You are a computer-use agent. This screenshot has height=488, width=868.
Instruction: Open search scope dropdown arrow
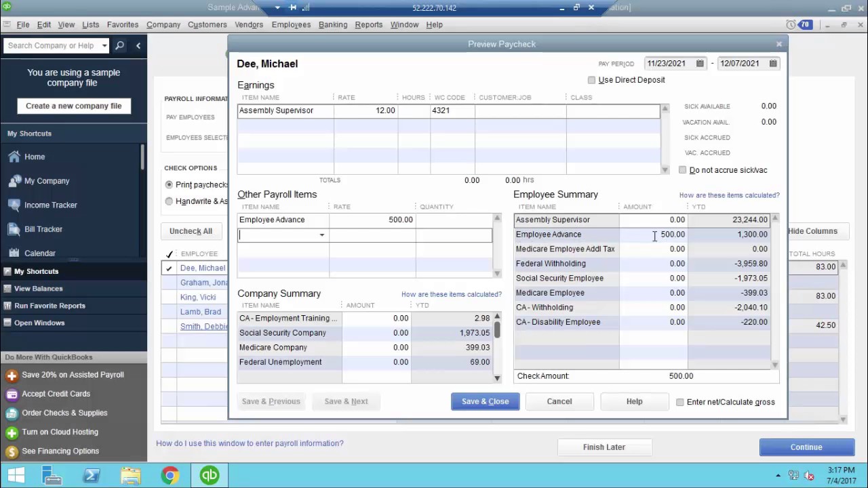[x=104, y=45]
